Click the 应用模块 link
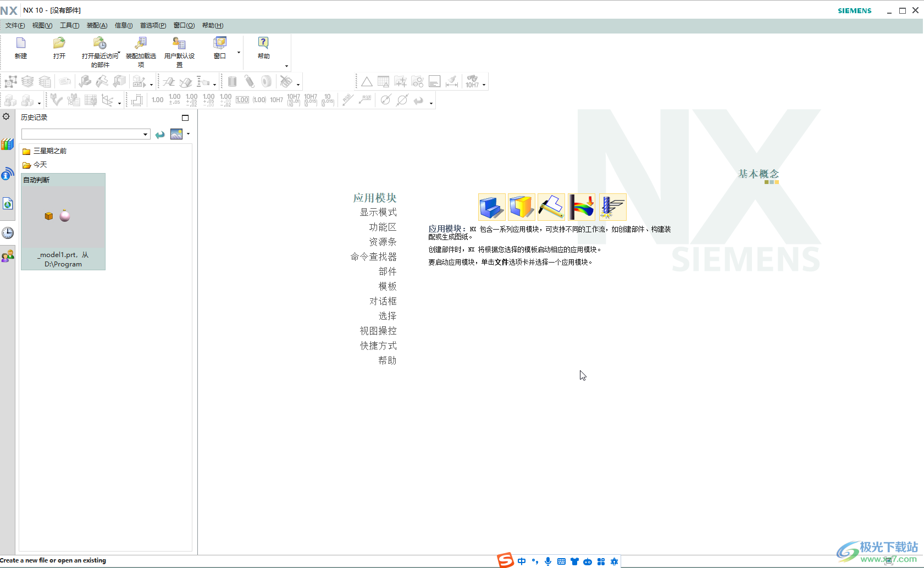 (x=375, y=198)
